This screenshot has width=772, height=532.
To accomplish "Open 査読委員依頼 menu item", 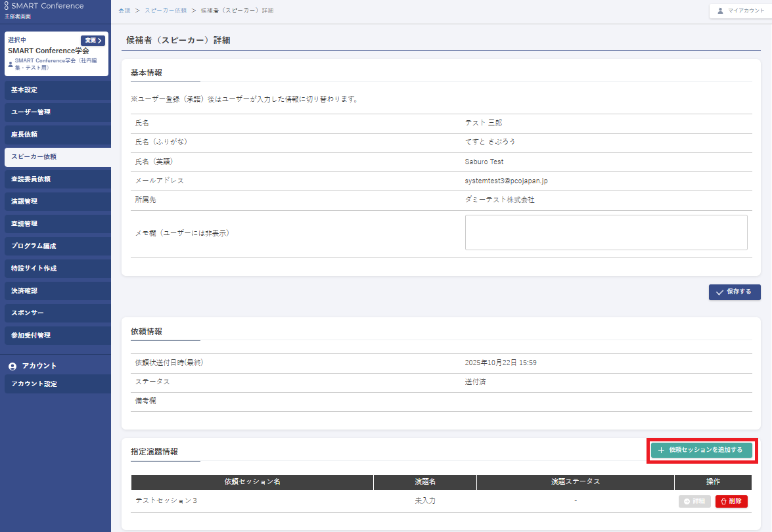I will pyautogui.click(x=56, y=179).
